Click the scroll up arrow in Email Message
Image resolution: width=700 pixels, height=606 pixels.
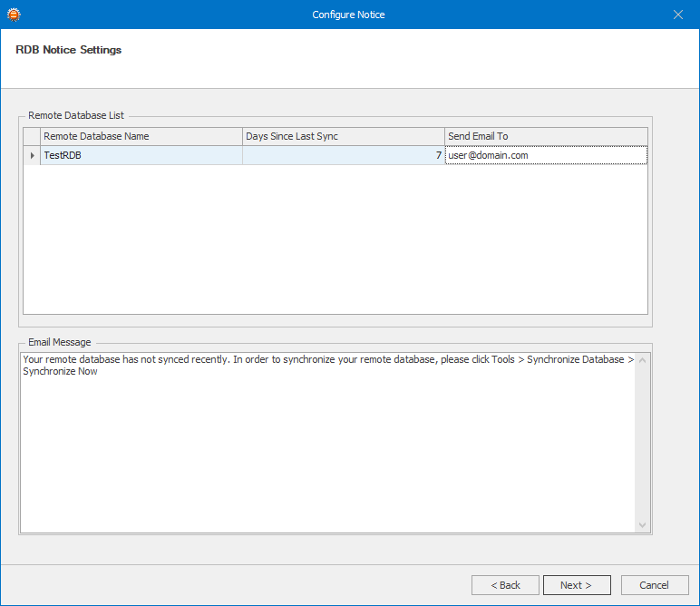(642, 360)
